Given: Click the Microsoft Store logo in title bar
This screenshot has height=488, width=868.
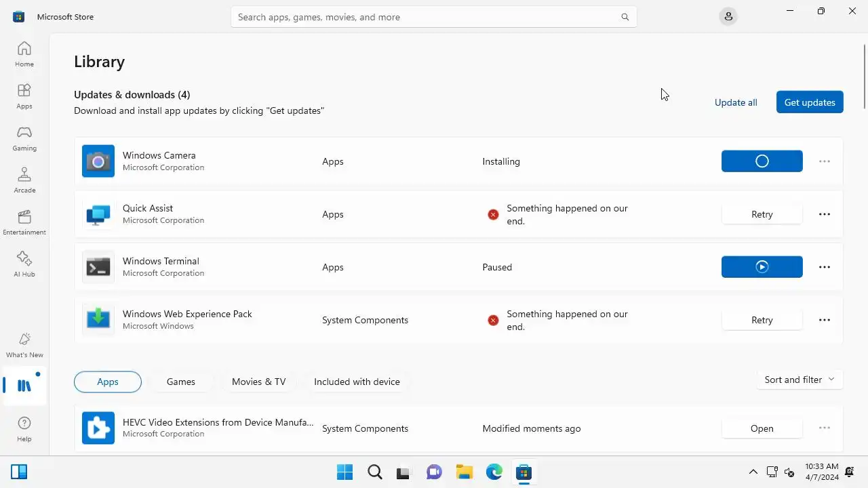Looking at the screenshot, I should 19,17.
